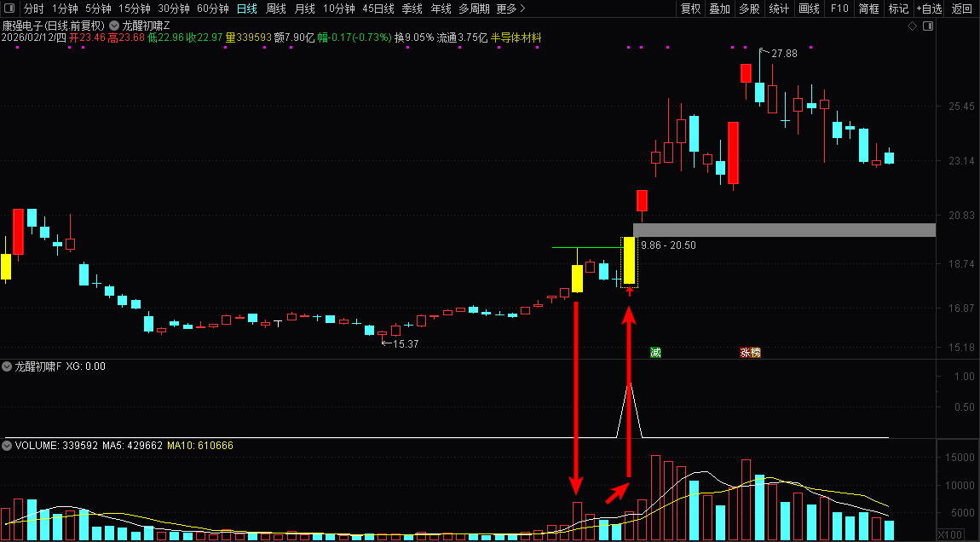Viewport: 980px width, 542px height.
Task: Open the 统计 statistics tool
Action: (x=780, y=9)
